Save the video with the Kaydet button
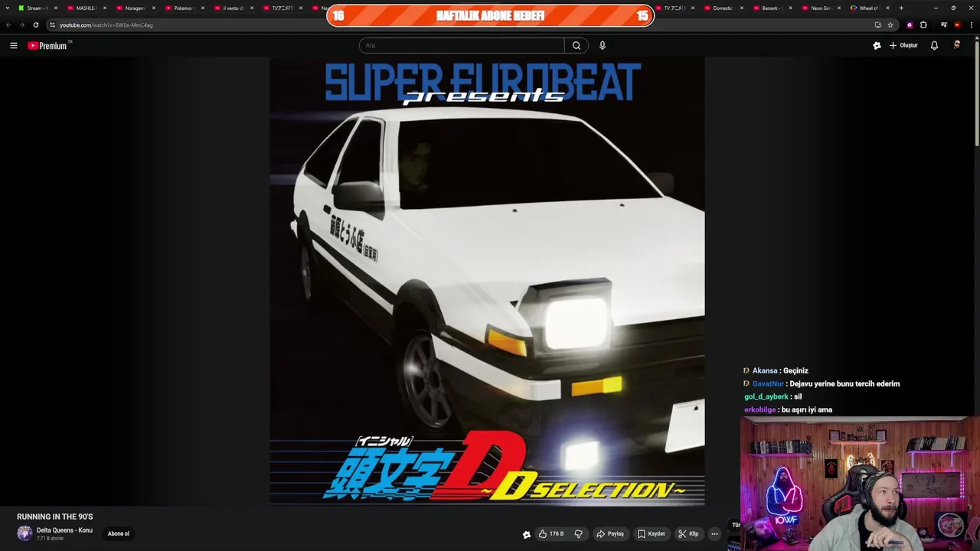Image resolution: width=980 pixels, height=551 pixels. pyautogui.click(x=651, y=534)
